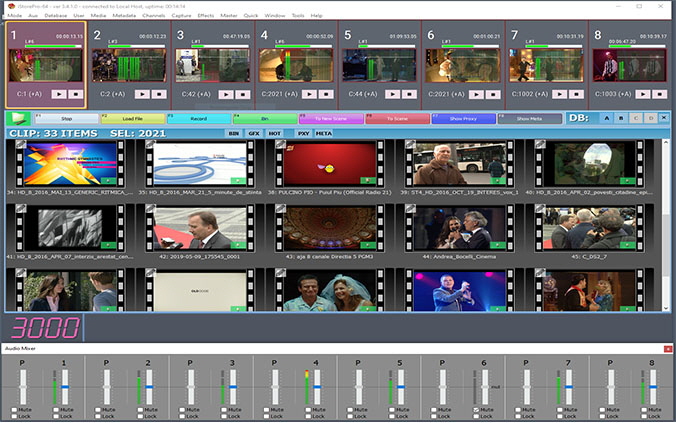Click the Load File button
The width and height of the screenshot is (676, 423).
pyautogui.click(x=133, y=119)
